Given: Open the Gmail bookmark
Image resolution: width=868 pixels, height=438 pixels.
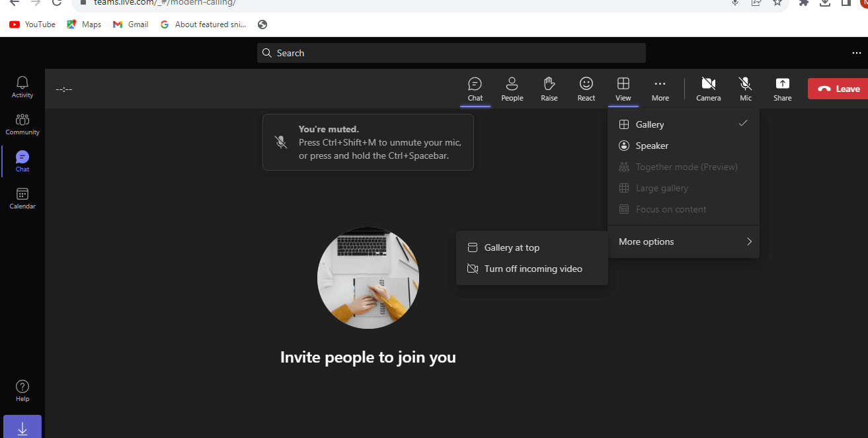Looking at the screenshot, I should pos(130,24).
